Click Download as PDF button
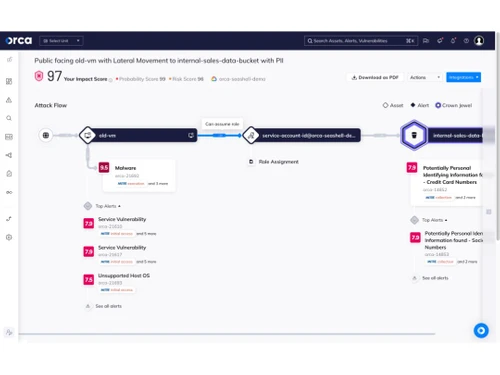 click(375, 77)
